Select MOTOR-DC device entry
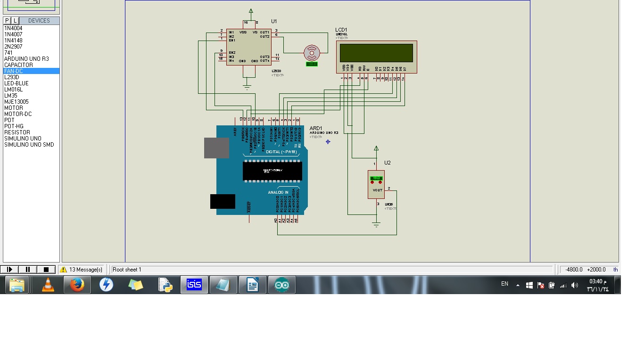Screen dimensions: 644x362 click(18, 114)
